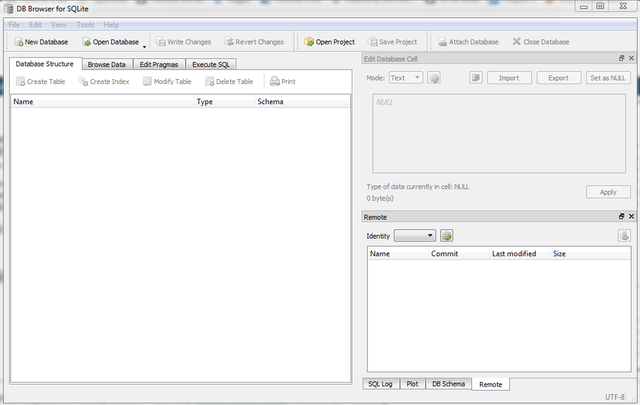Click the Apply button
640x405 pixels.
[x=608, y=192]
